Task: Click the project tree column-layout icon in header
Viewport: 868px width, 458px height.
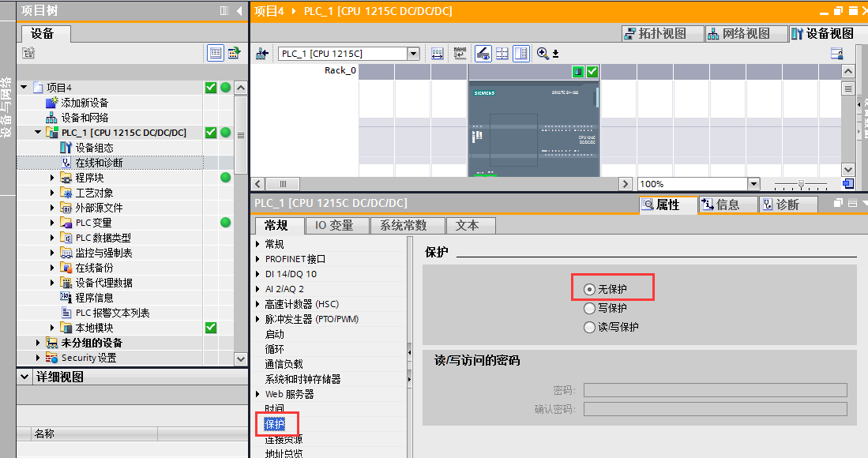Action: coord(224,10)
